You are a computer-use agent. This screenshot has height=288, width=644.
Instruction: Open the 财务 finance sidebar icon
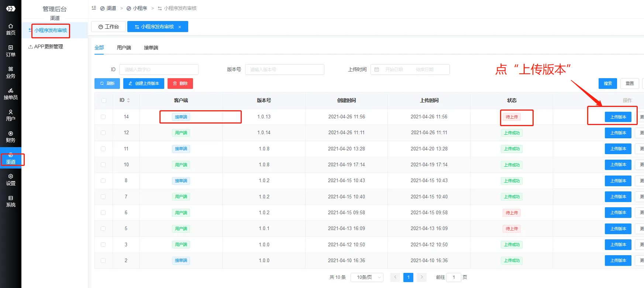pyautogui.click(x=11, y=136)
